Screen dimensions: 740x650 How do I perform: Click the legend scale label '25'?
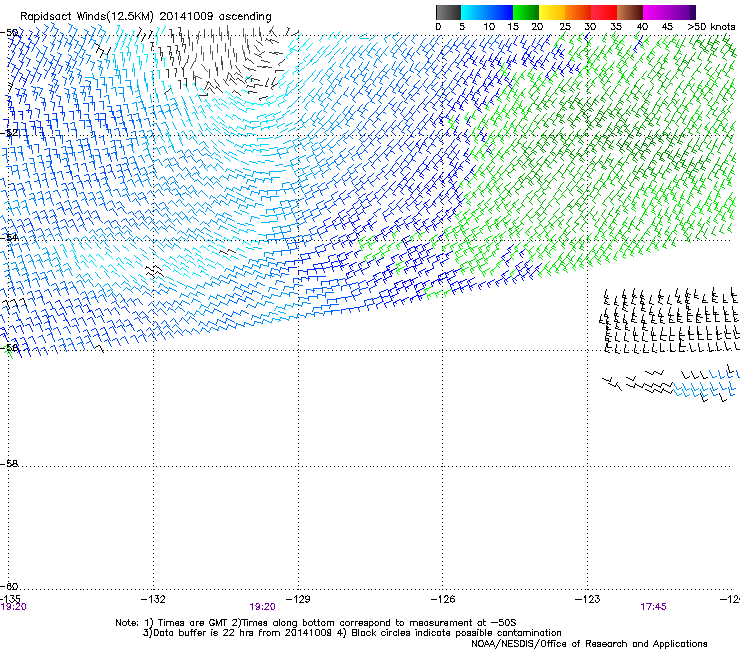click(x=565, y=27)
